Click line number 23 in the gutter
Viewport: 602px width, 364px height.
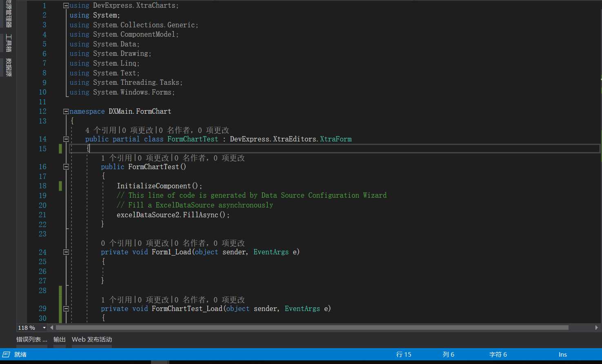point(42,234)
